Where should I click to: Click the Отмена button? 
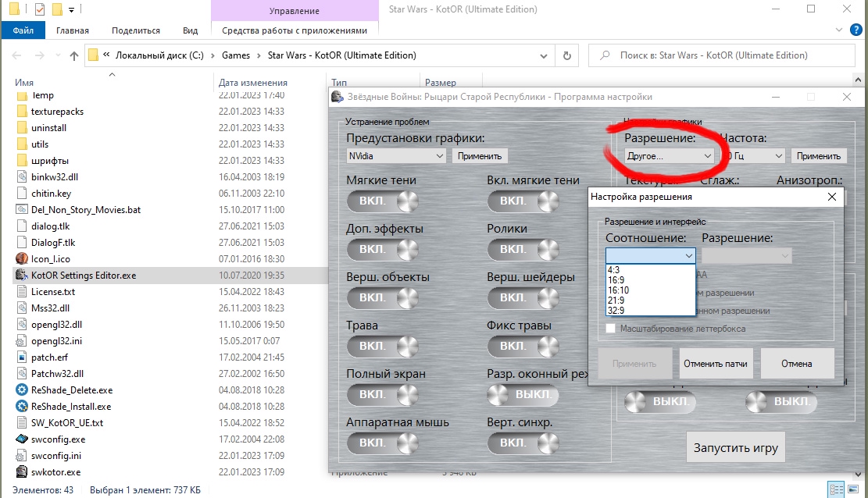[797, 364]
